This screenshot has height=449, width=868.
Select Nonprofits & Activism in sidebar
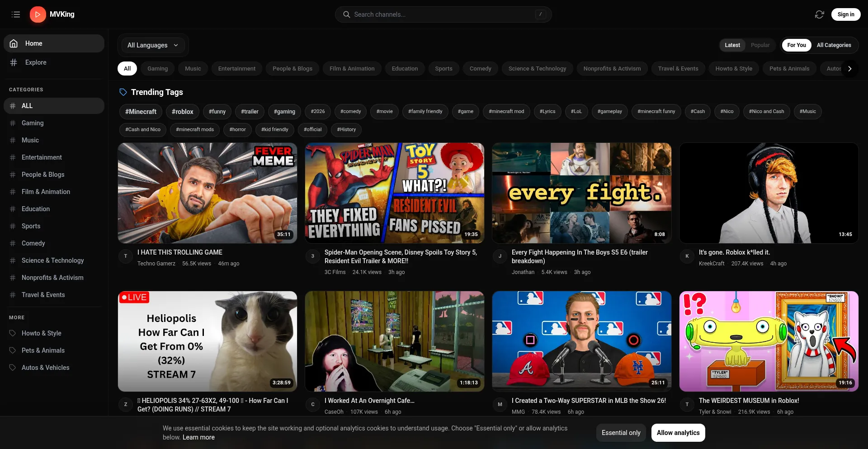[x=54, y=278]
